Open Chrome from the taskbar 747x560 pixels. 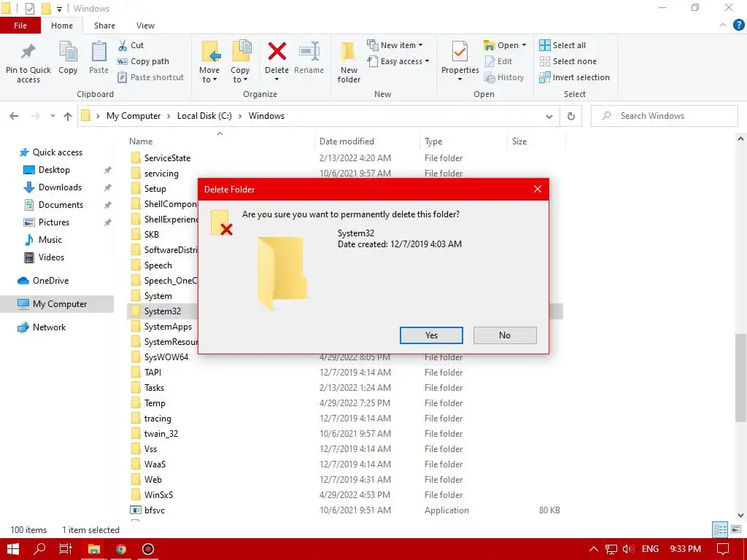121,549
